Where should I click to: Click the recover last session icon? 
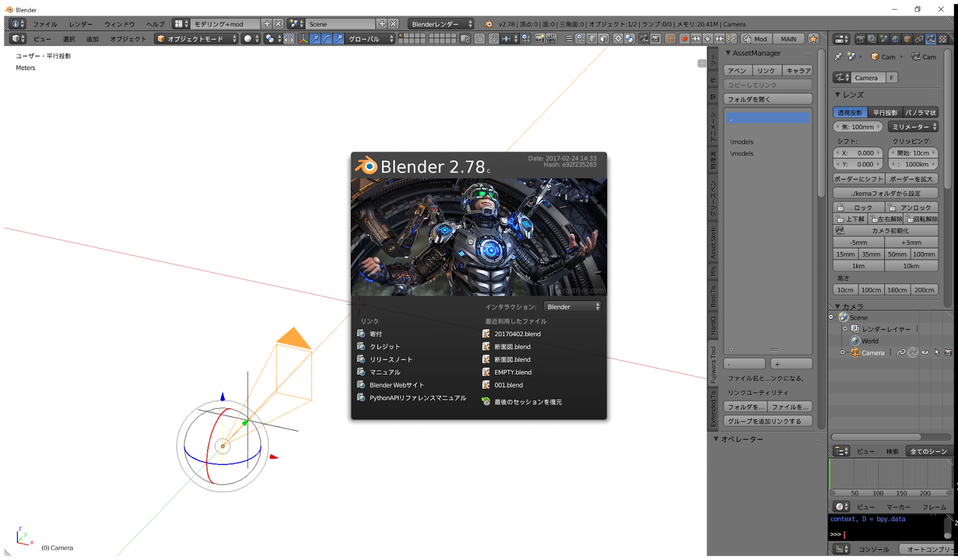pyautogui.click(x=486, y=402)
